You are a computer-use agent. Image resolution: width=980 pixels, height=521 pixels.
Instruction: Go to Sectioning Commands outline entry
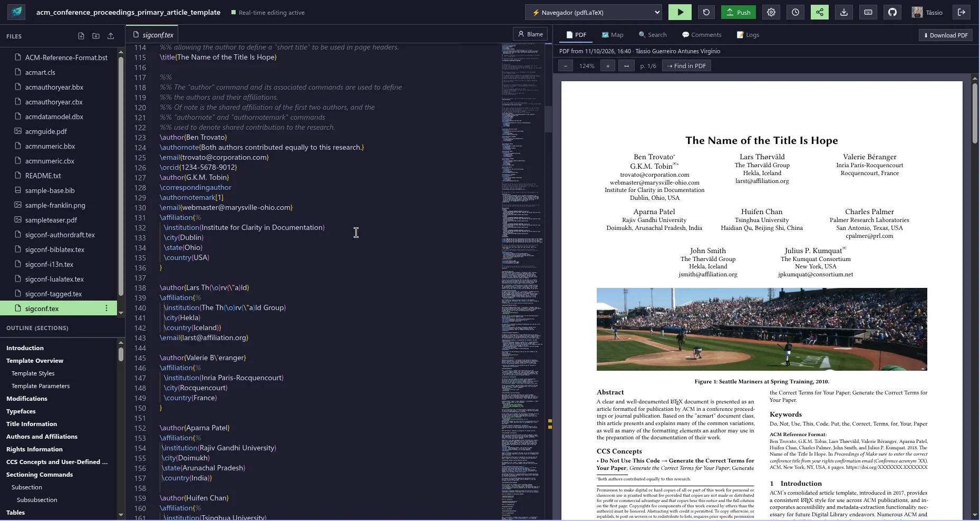click(x=40, y=475)
